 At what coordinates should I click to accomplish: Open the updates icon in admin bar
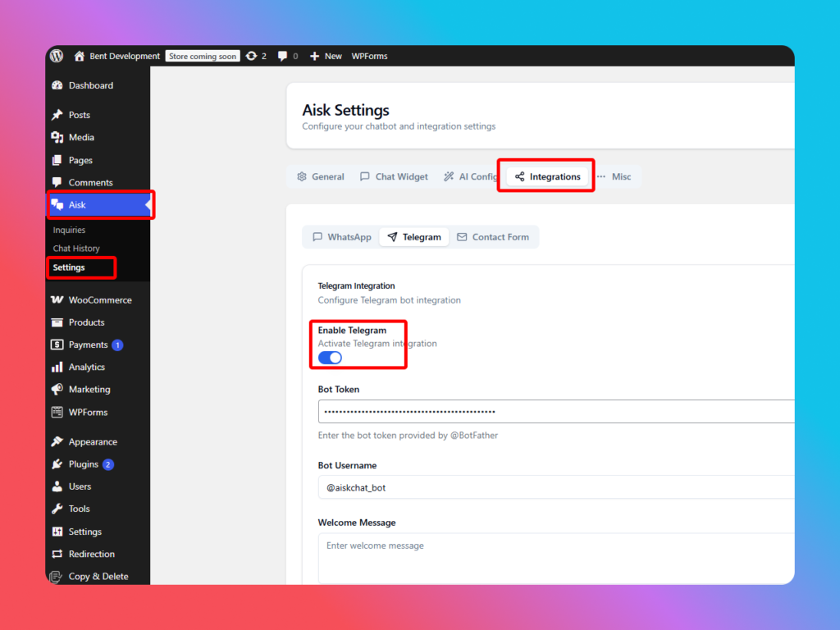251,56
